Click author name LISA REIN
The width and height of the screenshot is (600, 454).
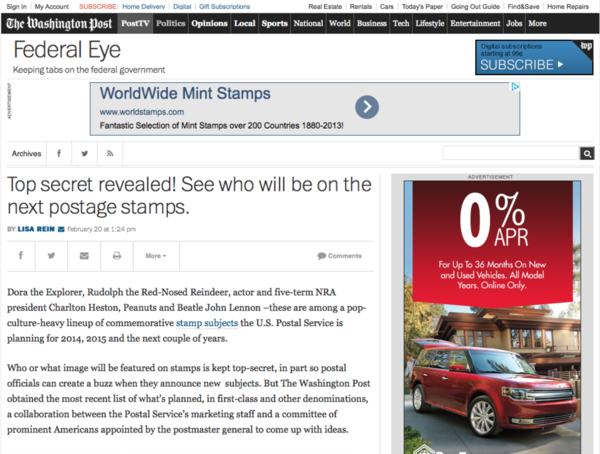click(x=36, y=229)
